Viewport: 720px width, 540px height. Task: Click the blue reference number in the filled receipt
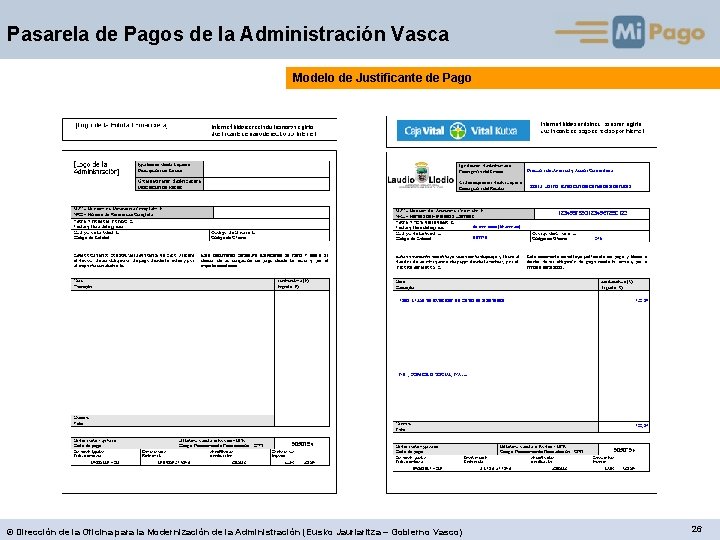click(x=592, y=213)
